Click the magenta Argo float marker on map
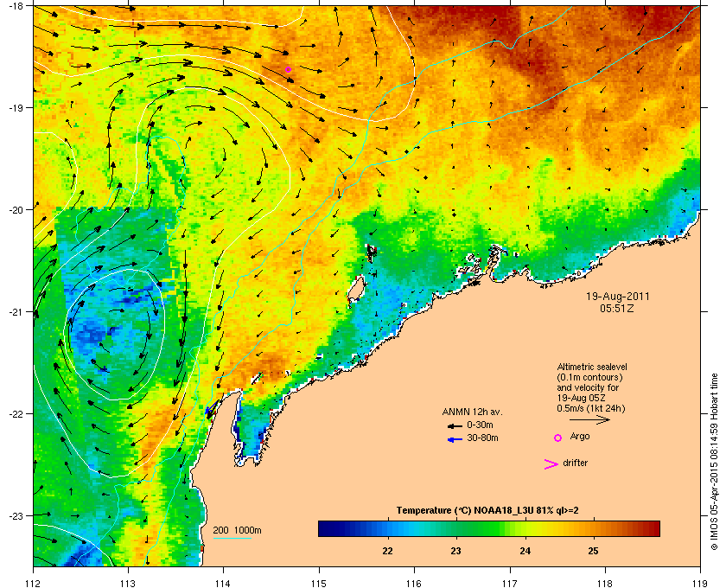Viewport: 726px width, 588px height. pos(288,69)
